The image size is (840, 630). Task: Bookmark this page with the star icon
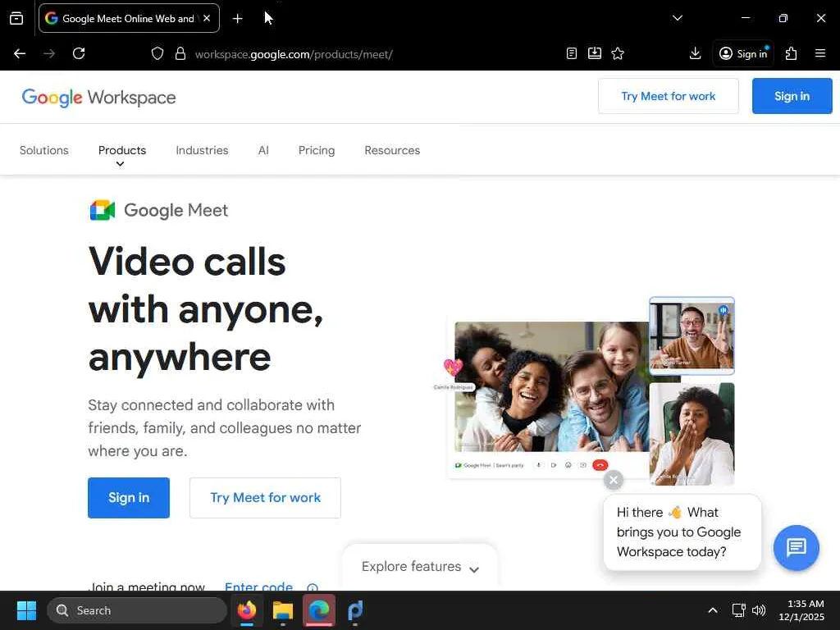click(618, 53)
